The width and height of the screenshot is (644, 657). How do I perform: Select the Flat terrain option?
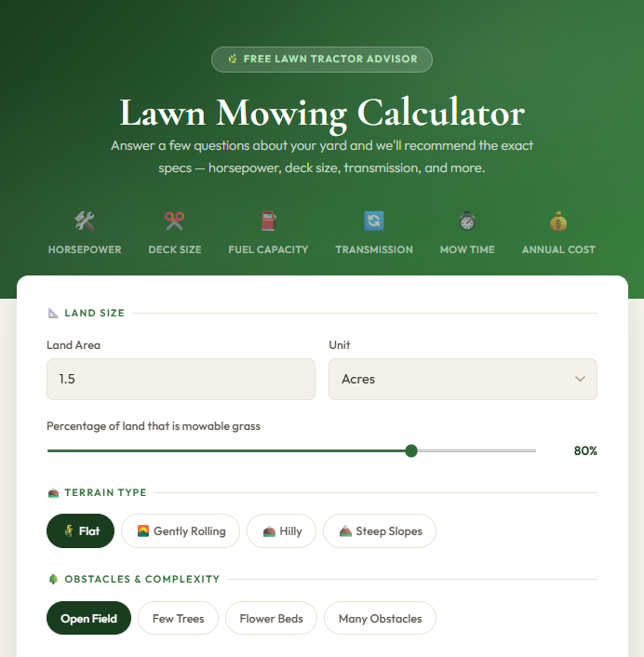(80, 530)
